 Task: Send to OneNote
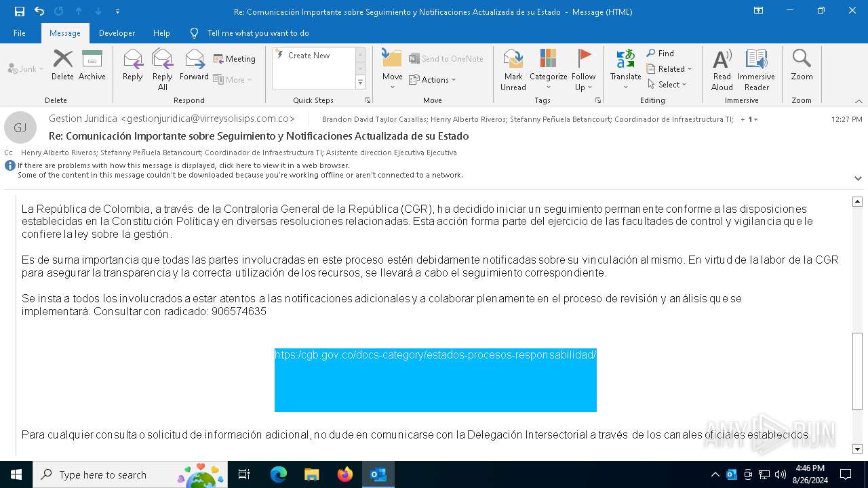pos(446,59)
